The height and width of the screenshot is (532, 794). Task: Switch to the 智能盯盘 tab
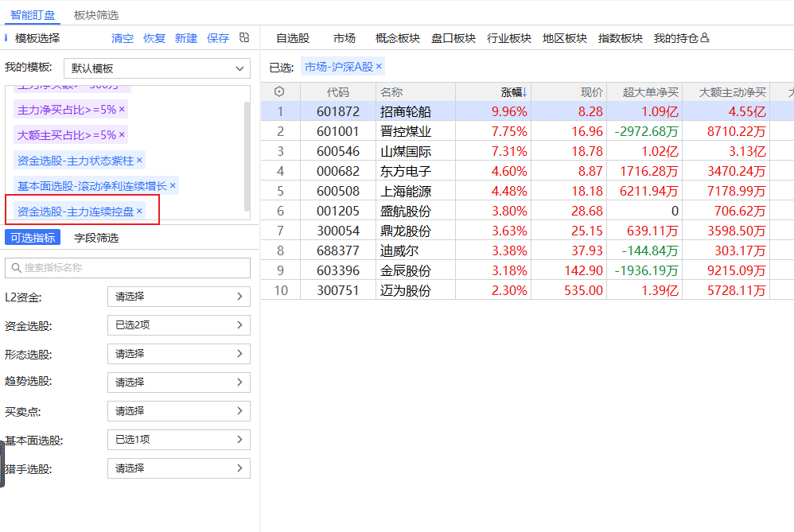click(x=33, y=15)
